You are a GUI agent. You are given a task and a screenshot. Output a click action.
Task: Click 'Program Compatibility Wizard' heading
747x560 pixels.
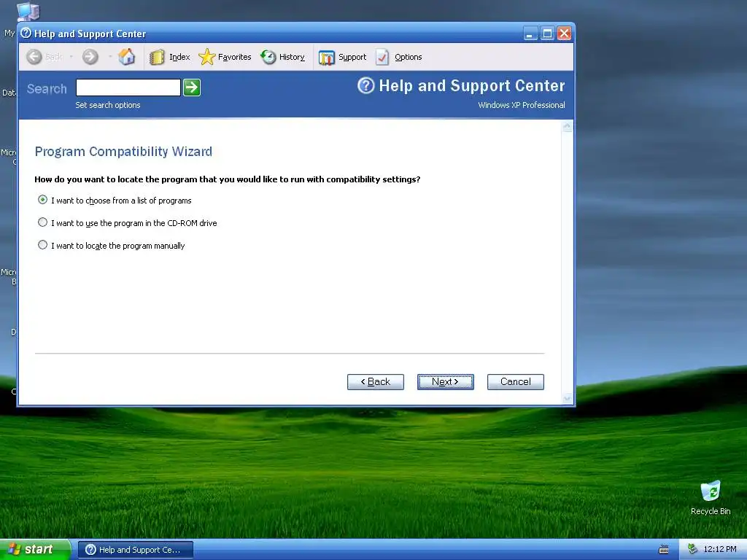123,152
